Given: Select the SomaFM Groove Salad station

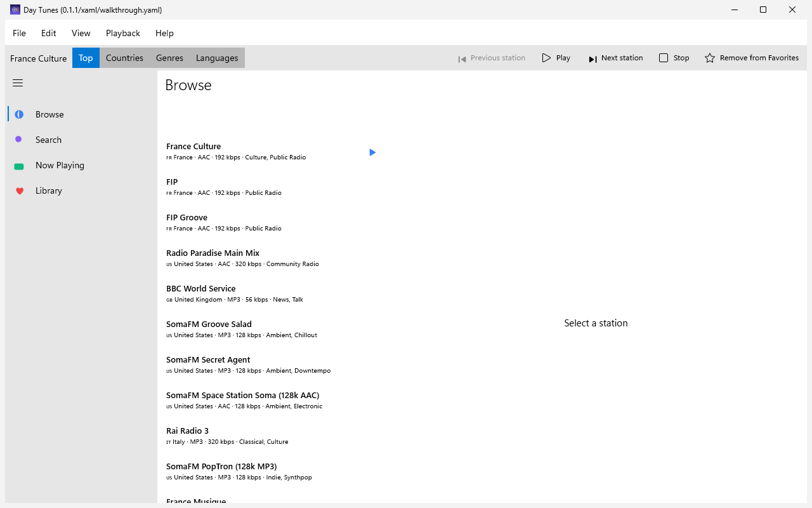Looking at the screenshot, I should (272, 329).
